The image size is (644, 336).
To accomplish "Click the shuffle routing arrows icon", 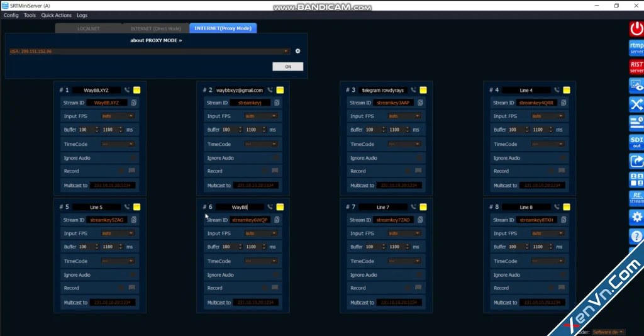I will [636, 104].
